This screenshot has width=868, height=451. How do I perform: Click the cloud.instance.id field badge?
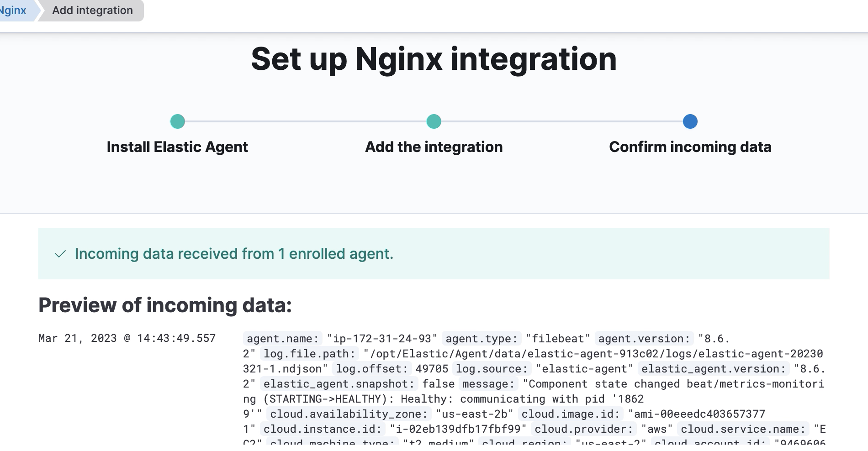point(323,429)
